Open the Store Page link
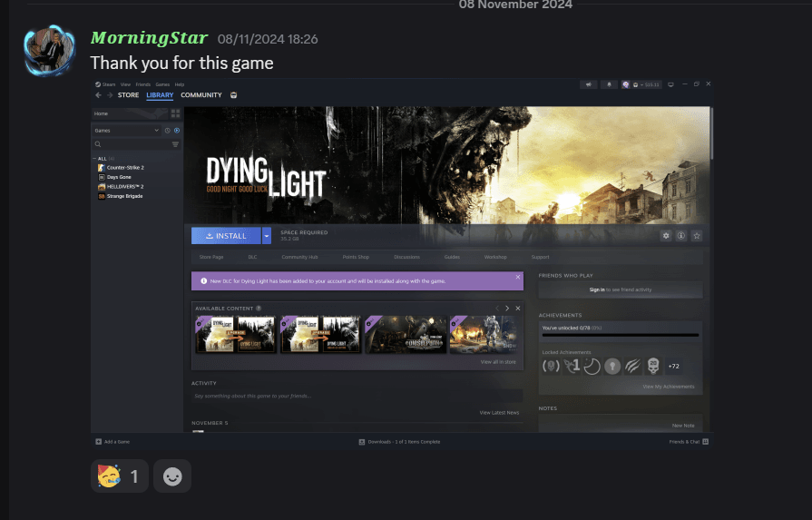 211,257
